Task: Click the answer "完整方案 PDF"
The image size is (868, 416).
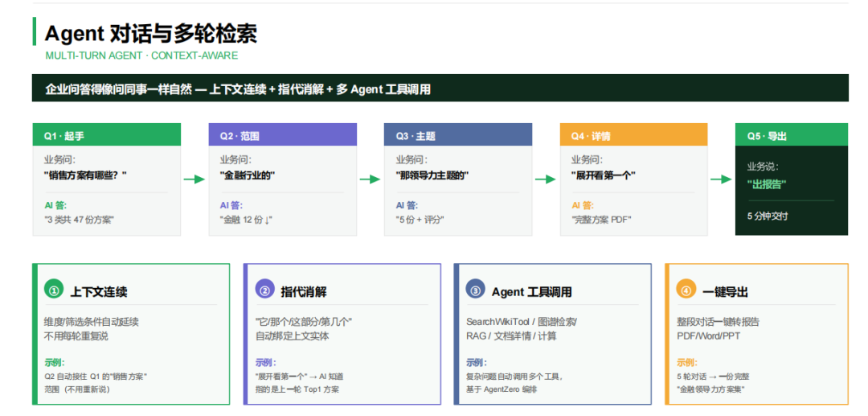Action: point(601,220)
